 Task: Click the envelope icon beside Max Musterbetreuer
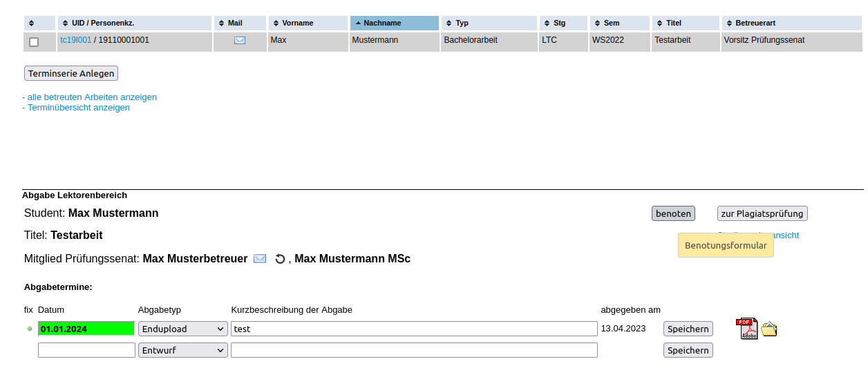tap(260, 259)
